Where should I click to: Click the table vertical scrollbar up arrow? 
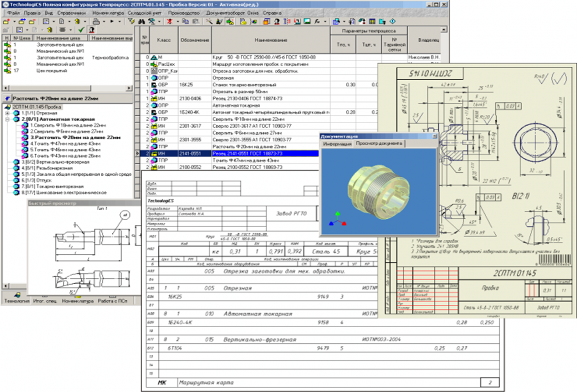pyautogui.click(x=444, y=30)
